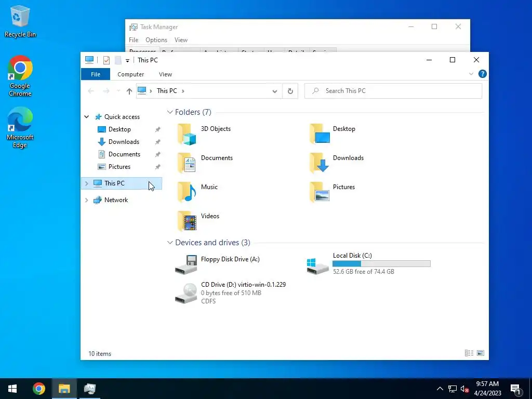Screen dimensions: 532x399
Task: Open the View ribbon tab
Action: click(x=165, y=74)
